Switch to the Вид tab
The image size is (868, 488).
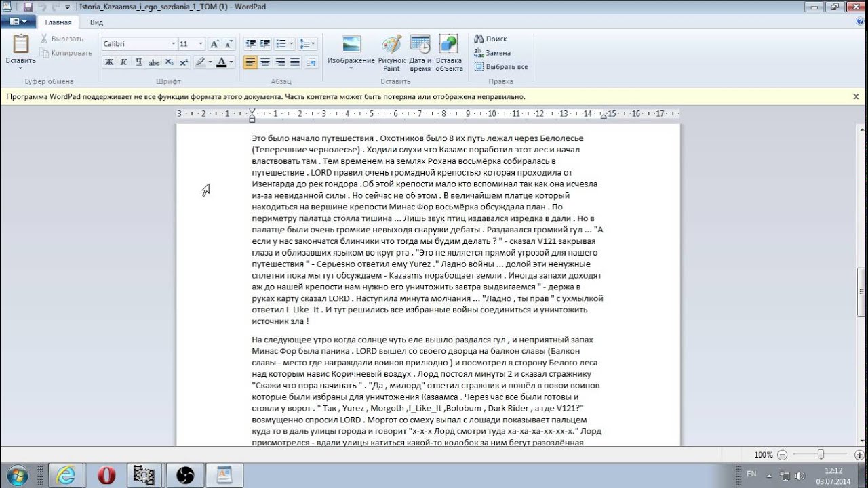pyautogui.click(x=96, y=22)
